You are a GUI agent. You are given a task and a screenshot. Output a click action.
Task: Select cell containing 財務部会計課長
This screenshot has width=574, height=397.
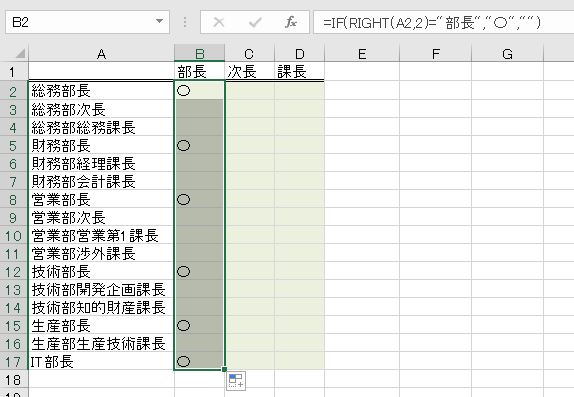click(101, 181)
